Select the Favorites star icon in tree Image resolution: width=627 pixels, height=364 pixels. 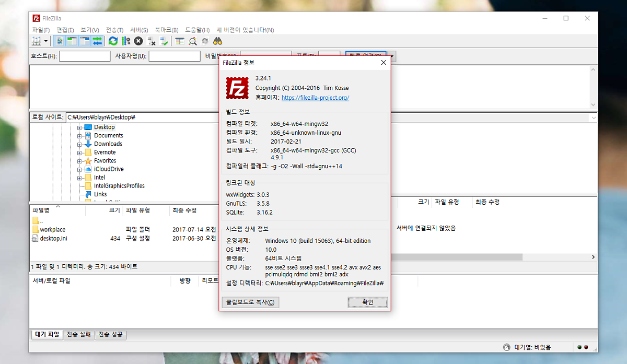coord(88,161)
